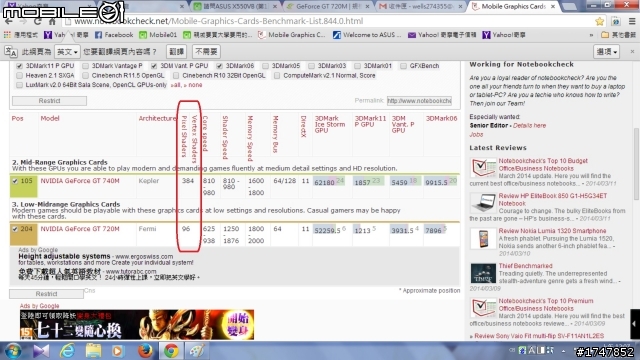Click the browser back arrow
The height and width of the screenshot is (360, 640).
(x=9, y=21)
